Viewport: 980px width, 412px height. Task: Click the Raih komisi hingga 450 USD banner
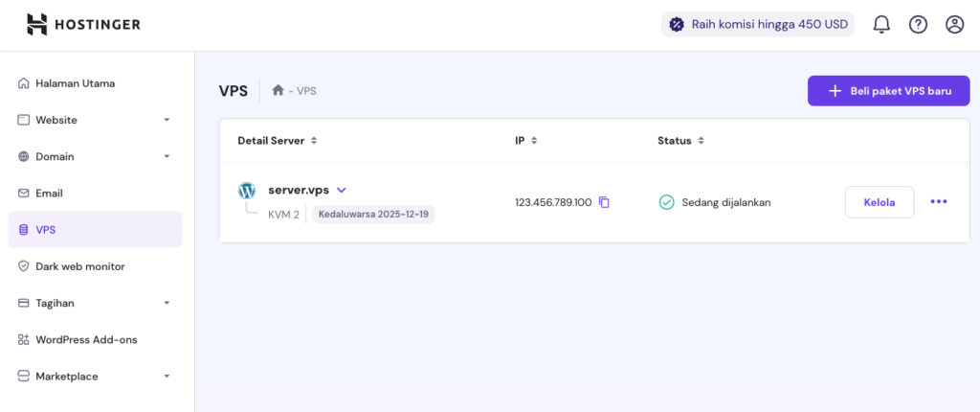click(757, 25)
